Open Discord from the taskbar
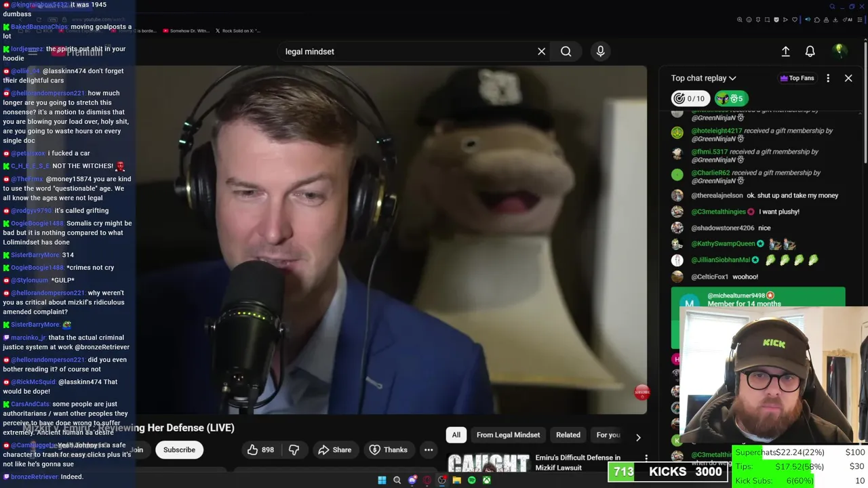 click(x=412, y=481)
